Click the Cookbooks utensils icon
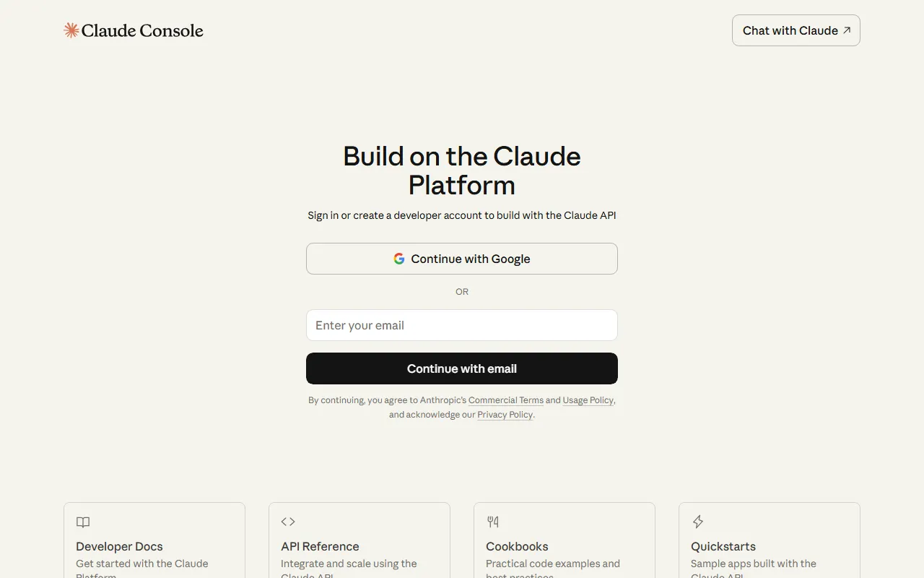The width and height of the screenshot is (924, 578). click(x=493, y=522)
